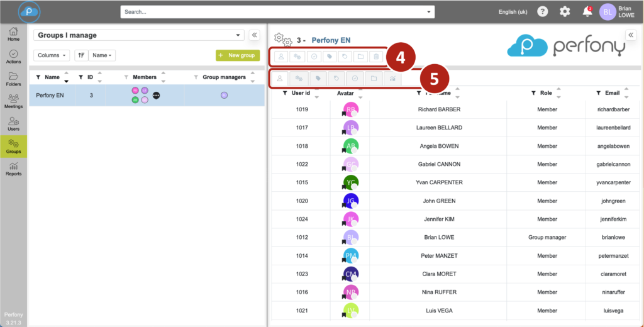Image resolution: width=644 pixels, height=327 pixels.
Task: Click the sort order icon beside Name
Action: [x=81, y=55]
